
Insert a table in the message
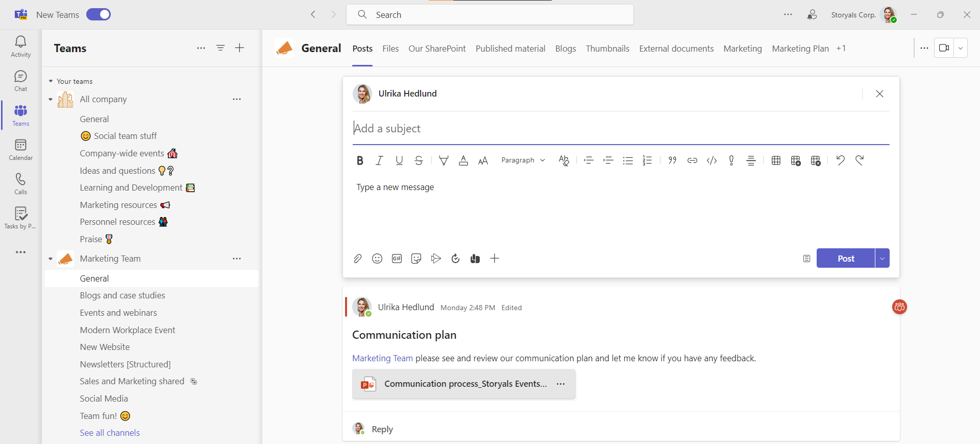click(x=776, y=160)
